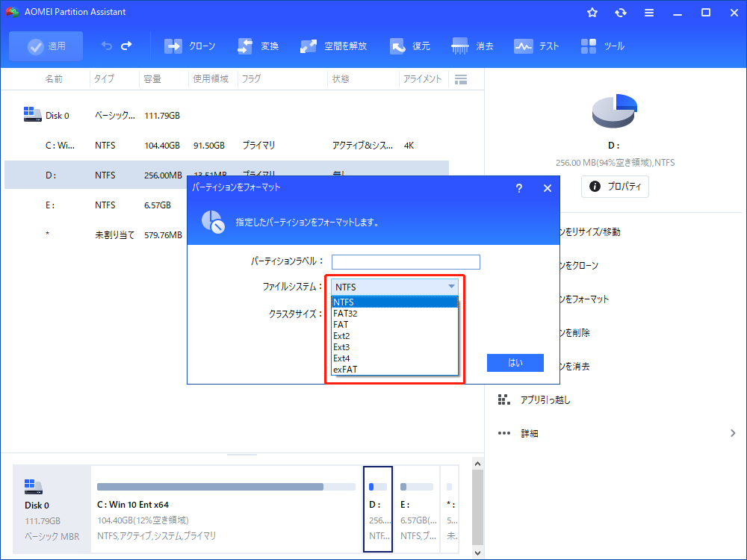Click the disk map scrollbar down arrow
The width and height of the screenshot is (747, 560).
[x=478, y=553]
